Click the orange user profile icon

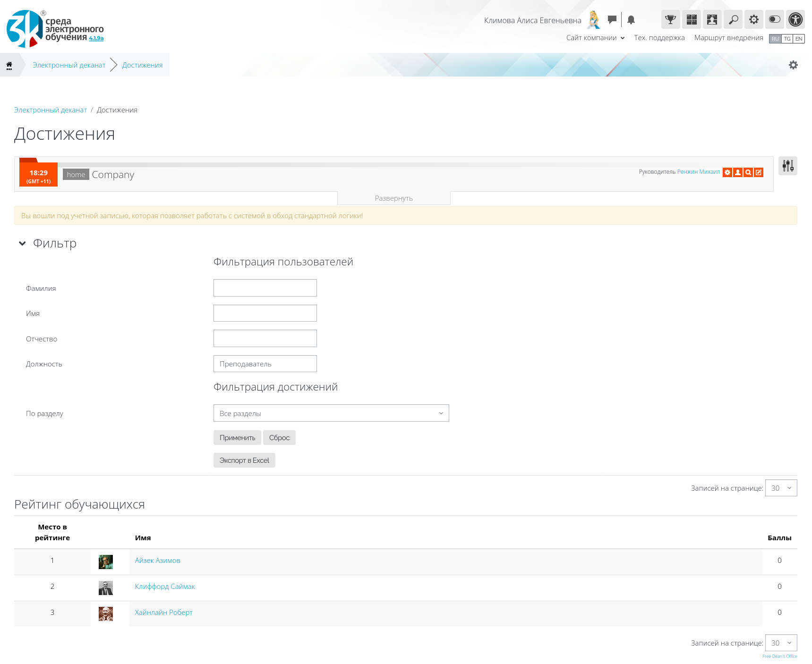click(738, 172)
